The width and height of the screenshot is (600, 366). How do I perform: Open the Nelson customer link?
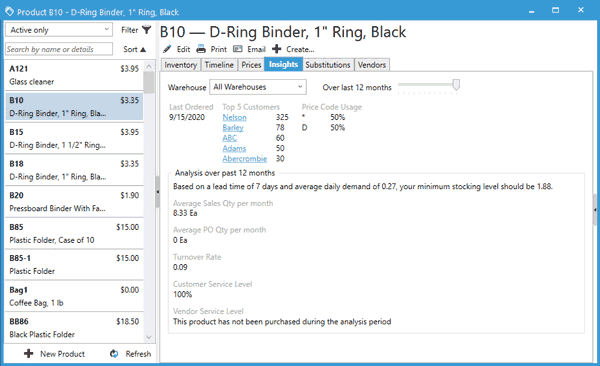[235, 117]
